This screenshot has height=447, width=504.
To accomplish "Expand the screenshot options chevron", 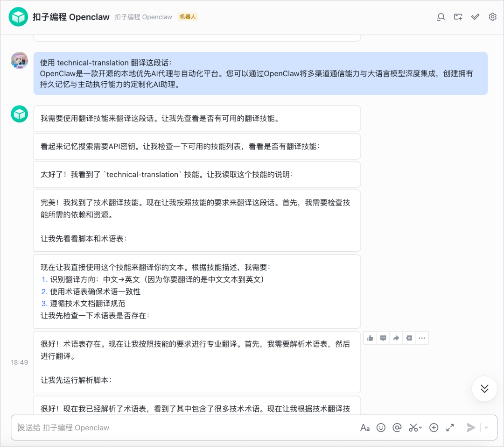I will pos(420,427).
